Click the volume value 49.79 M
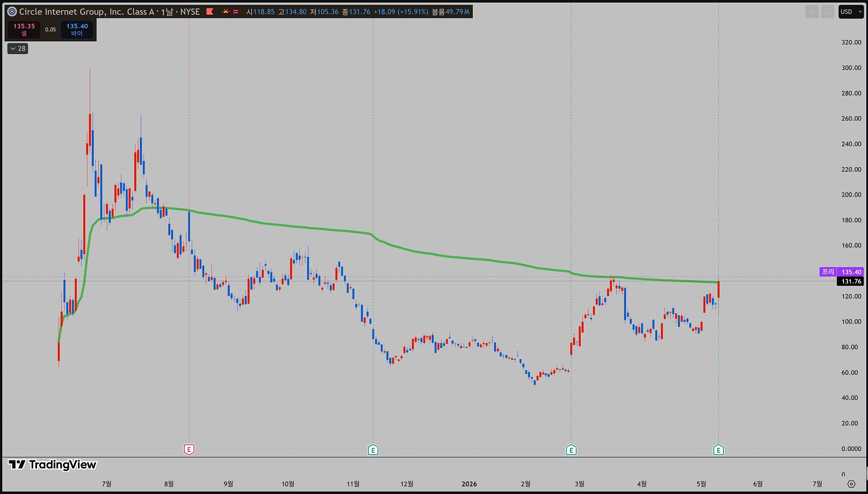 (x=458, y=12)
